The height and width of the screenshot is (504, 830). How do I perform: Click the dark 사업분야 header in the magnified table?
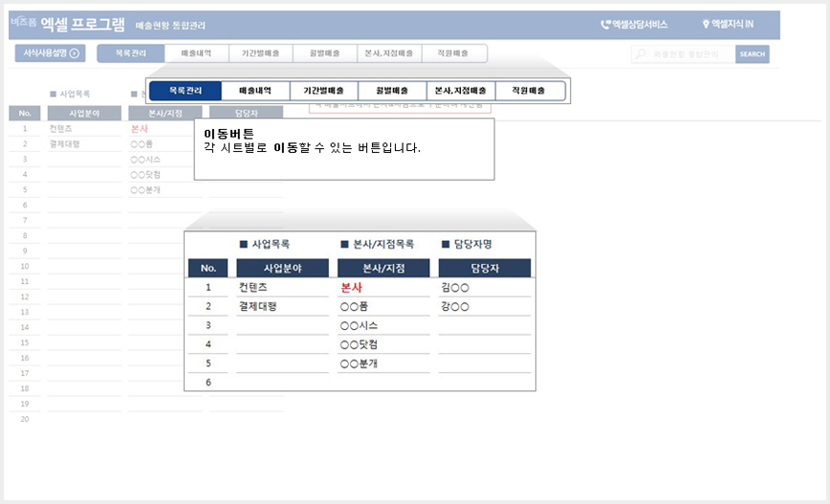(x=283, y=268)
